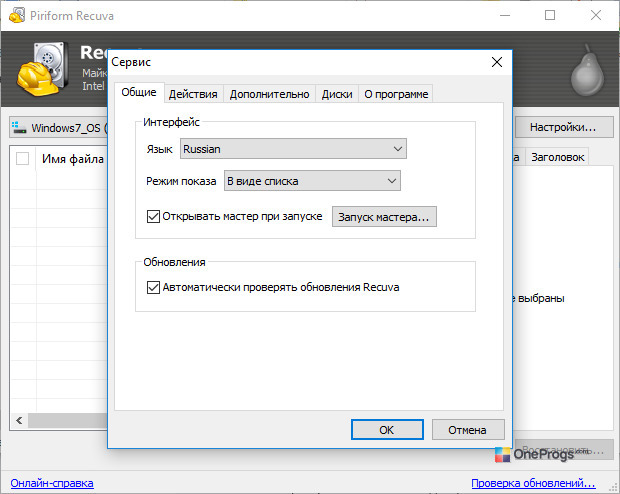Open the Проверка обновлений link
This screenshot has height=494, width=620.
point(533,483)
